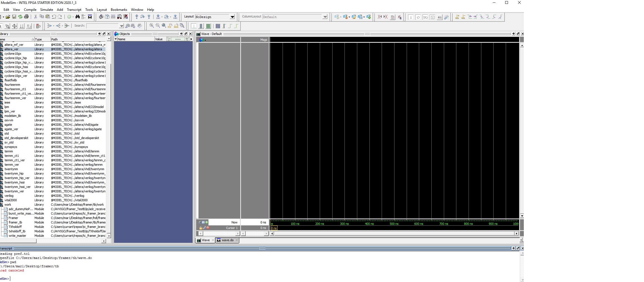
Task: Toggle the 'I/O' inout-ports filter button
Action: tap(425, 17)
